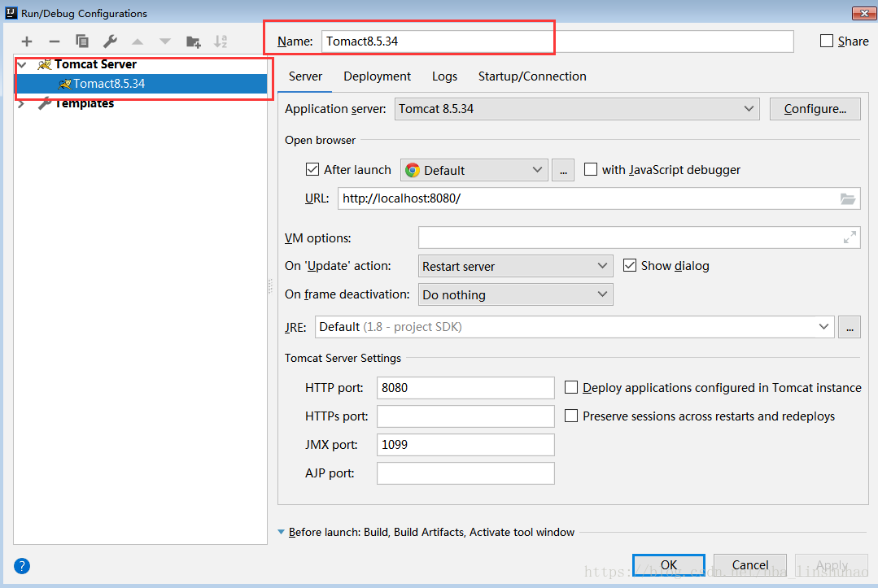Click the HTTP port field
878x588 pixels.
coord(465,388)
